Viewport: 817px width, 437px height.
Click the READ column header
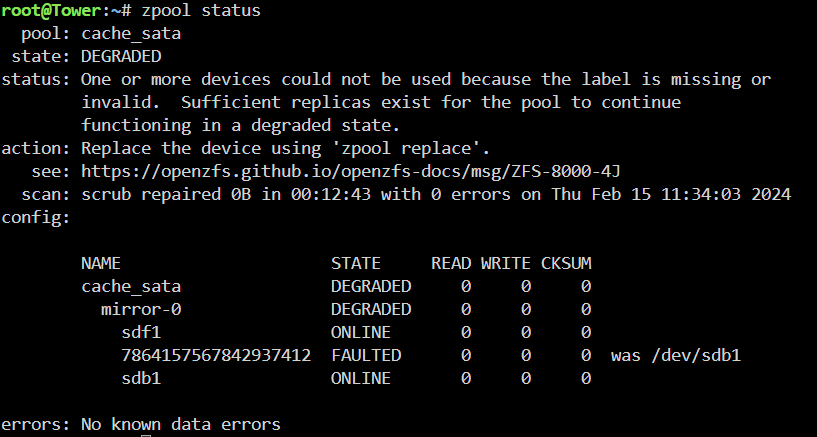click(x=451, y=263)
